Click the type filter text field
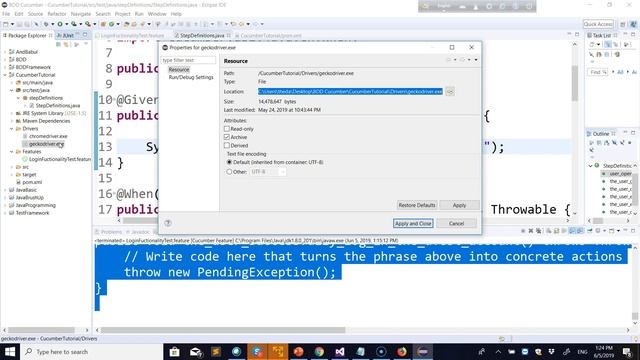 pyautogui.click(x=188, y=60)
